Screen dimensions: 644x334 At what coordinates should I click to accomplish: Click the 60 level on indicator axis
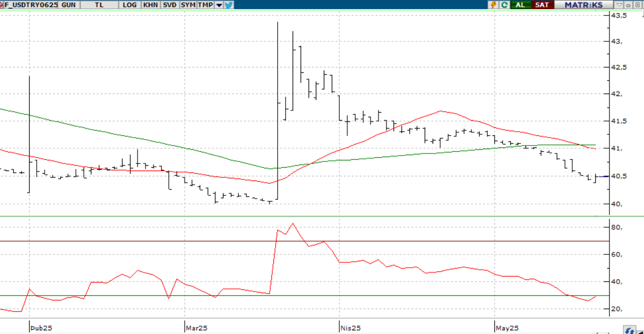pos(616,254)
